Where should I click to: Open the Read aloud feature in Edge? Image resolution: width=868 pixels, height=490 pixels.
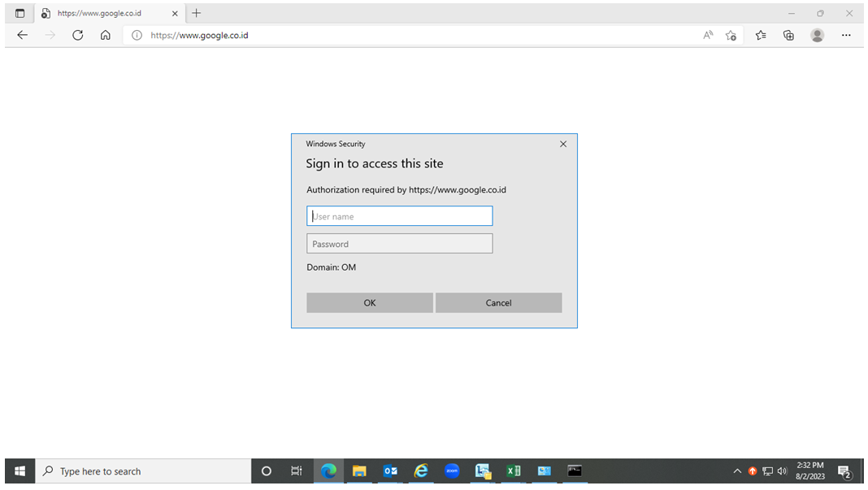(708, 35)
